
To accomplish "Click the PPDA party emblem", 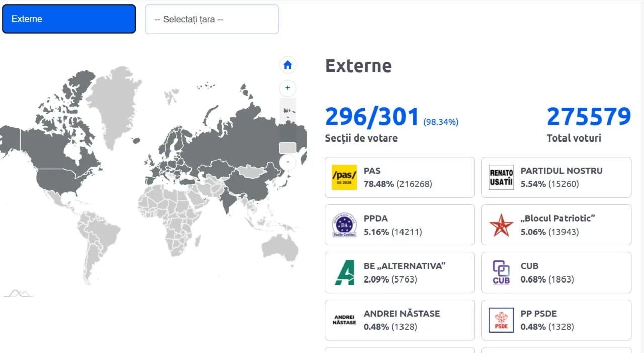I will pyautogui.click(x=344, y=225).
